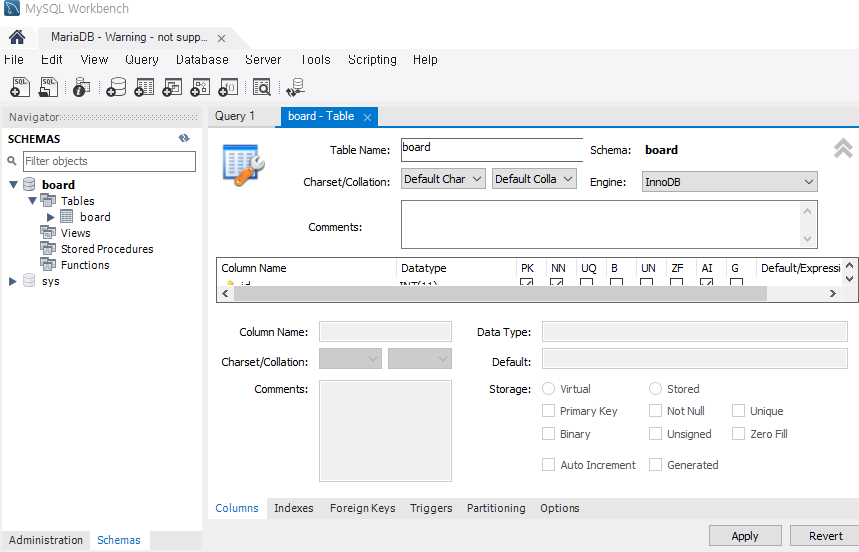
Task: Switch to the Foreign Keys tab
Action: tap(363, 508)
